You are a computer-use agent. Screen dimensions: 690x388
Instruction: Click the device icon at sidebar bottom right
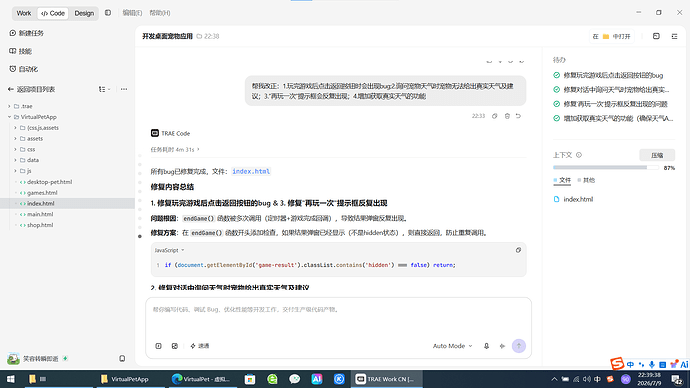click(x=122, y=359)
